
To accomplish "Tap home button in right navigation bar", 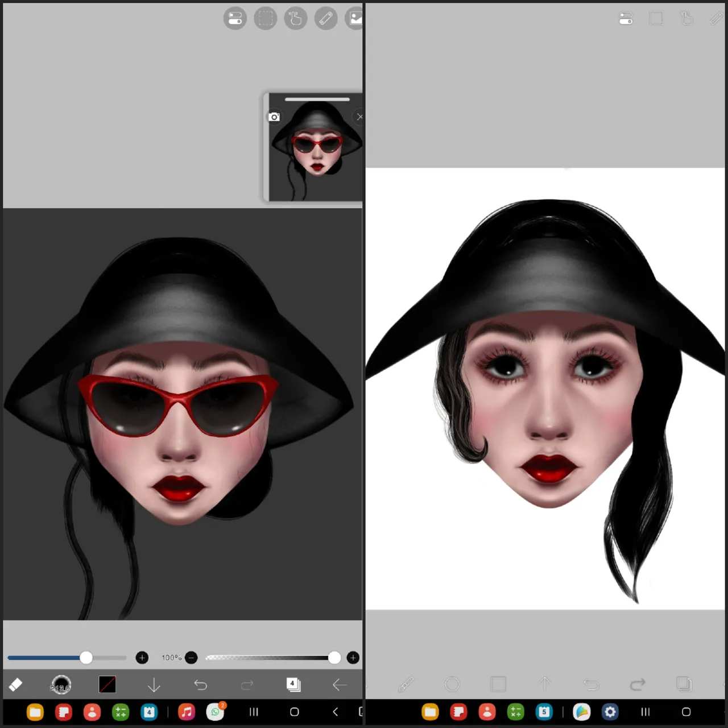I will pyautogui.click(x=686, y=712).
